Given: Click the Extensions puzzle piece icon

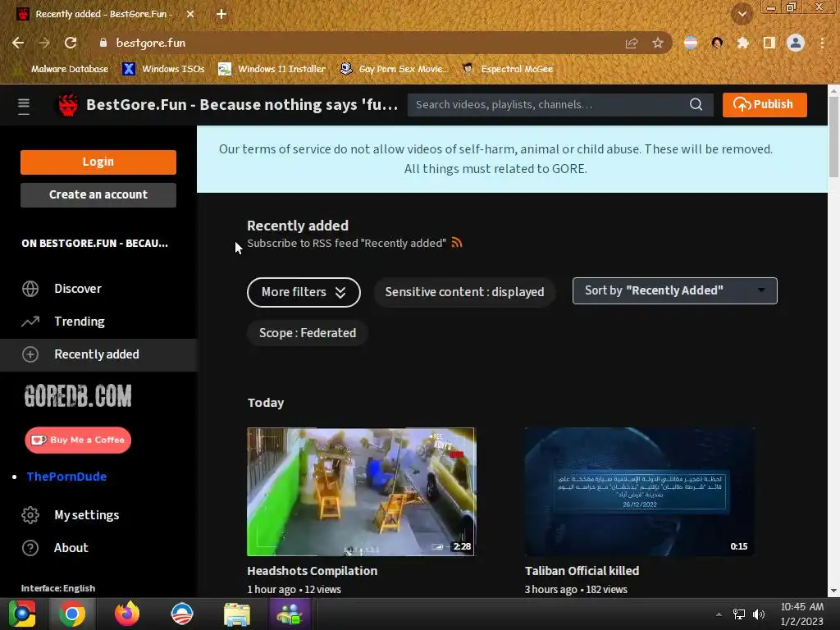Looking at the screenshot, I should click(742, 43).
